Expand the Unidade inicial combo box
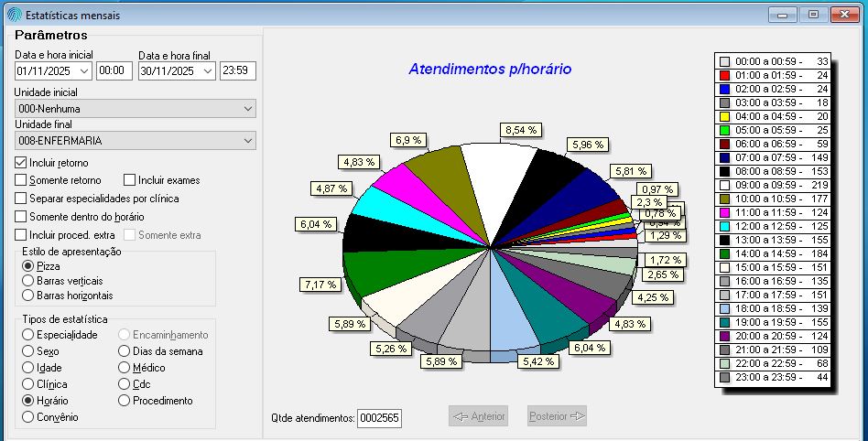The image size is (868, 441). [248, 109]
